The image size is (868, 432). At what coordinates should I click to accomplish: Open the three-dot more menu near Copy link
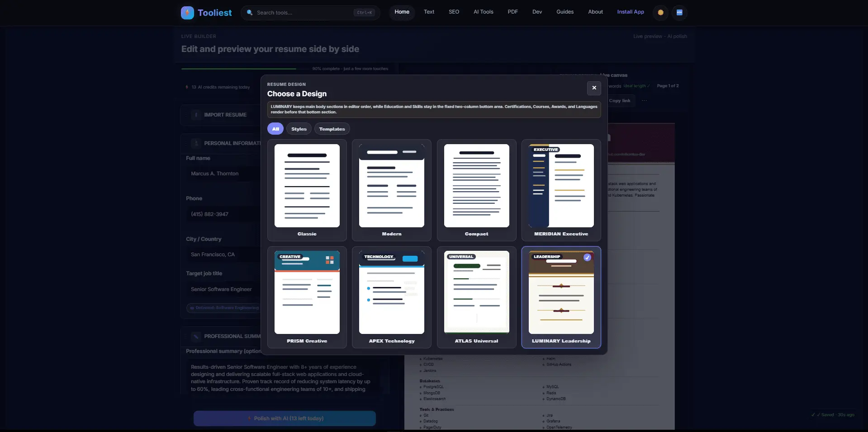(644, 101)
